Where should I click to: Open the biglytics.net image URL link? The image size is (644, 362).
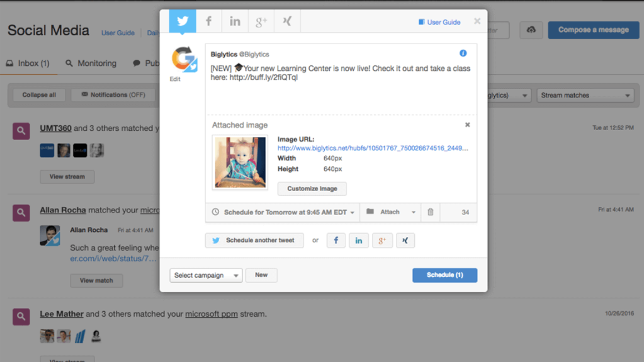(x=372, y=148)
